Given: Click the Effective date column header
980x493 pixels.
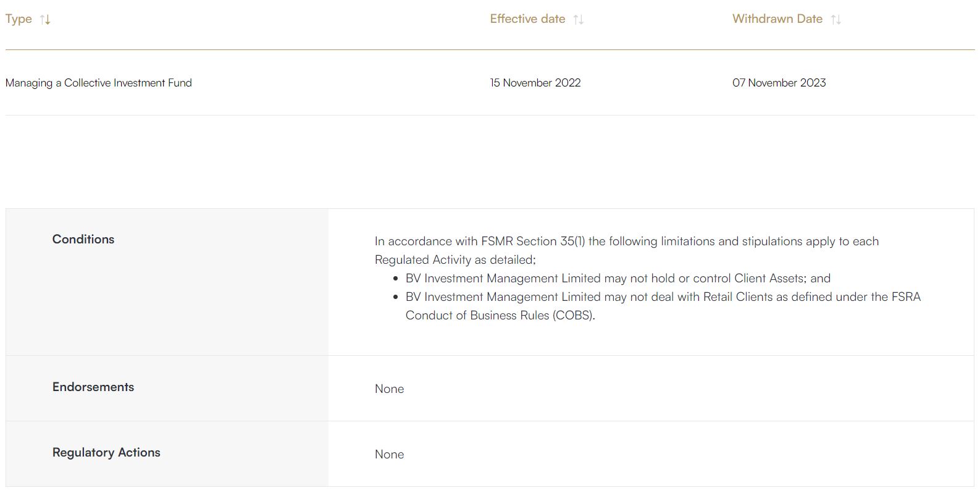Looking at the screenshot, I should pyautogui.click(x=527, y=19).
